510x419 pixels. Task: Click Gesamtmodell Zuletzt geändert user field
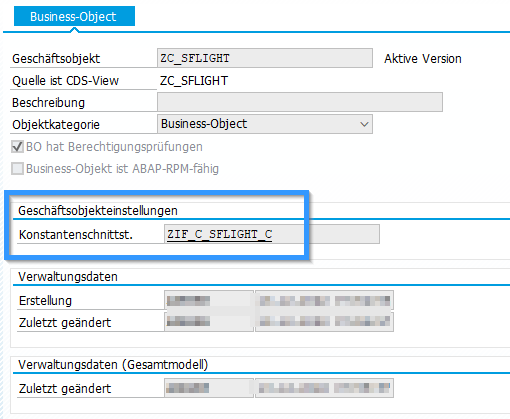pos(209,388)
